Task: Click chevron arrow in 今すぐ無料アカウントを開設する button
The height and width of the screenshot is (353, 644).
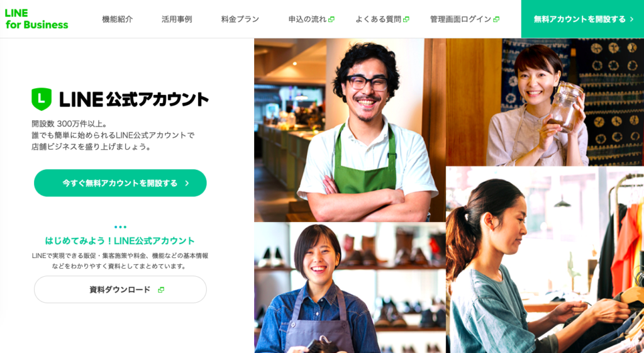Action: coord(187,183)
